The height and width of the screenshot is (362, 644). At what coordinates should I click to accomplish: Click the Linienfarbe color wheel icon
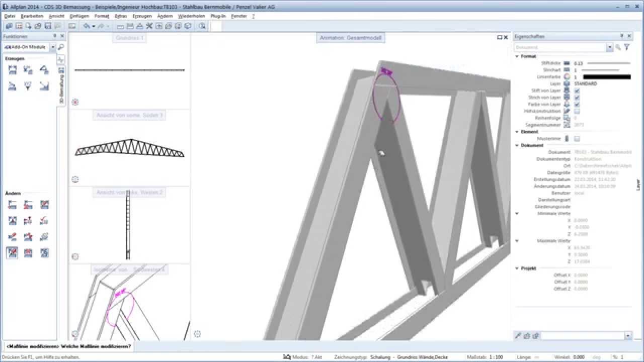tap(567, 77)
